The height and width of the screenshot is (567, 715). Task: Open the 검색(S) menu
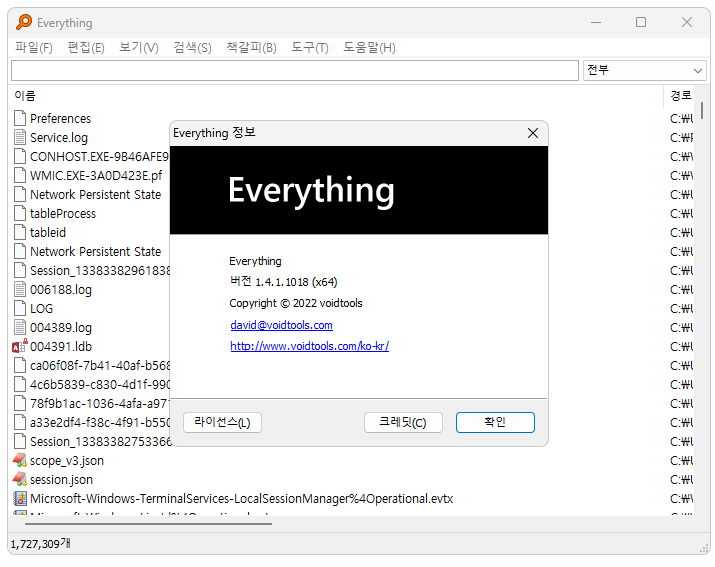point(192,47)
